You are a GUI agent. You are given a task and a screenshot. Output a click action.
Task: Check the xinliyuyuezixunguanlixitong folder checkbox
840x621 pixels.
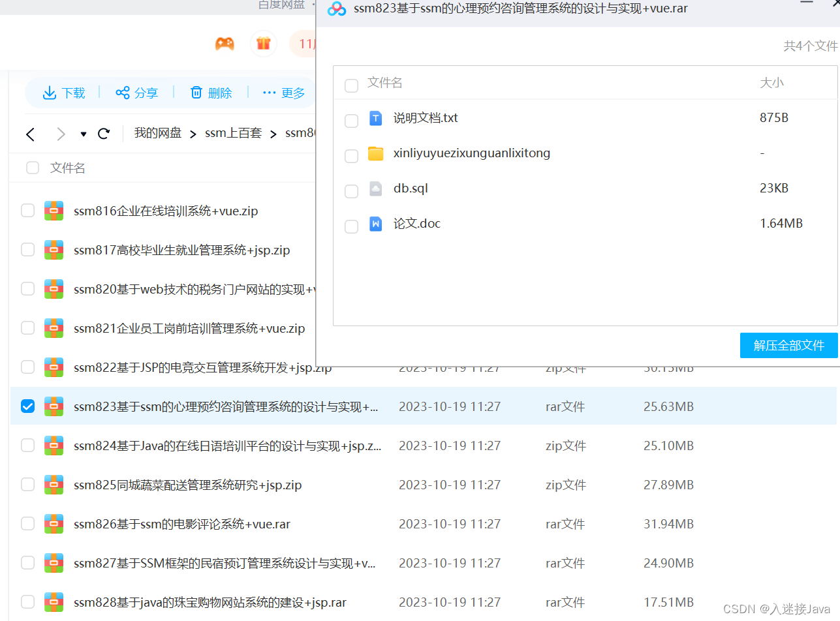[351, 156]
